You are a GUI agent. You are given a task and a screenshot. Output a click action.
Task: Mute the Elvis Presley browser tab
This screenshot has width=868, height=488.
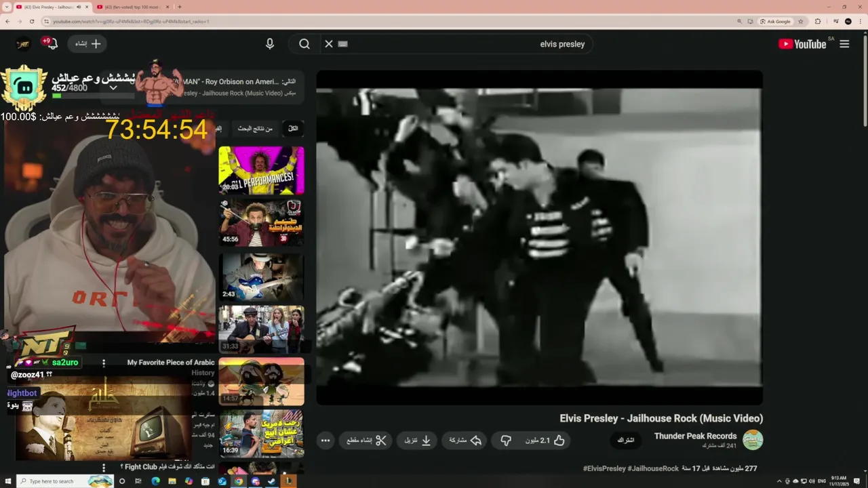pos(79,7)
